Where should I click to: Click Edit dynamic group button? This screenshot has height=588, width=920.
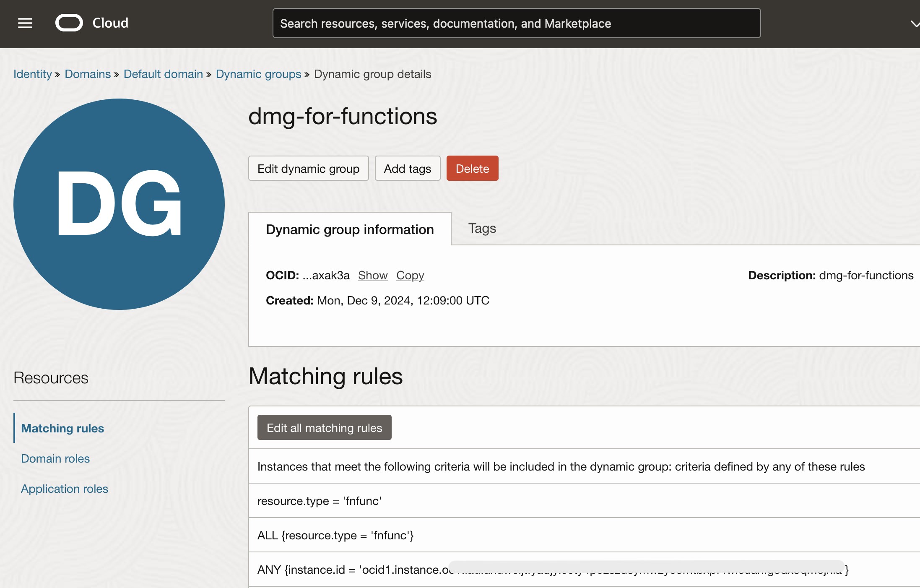click(309, 169)
